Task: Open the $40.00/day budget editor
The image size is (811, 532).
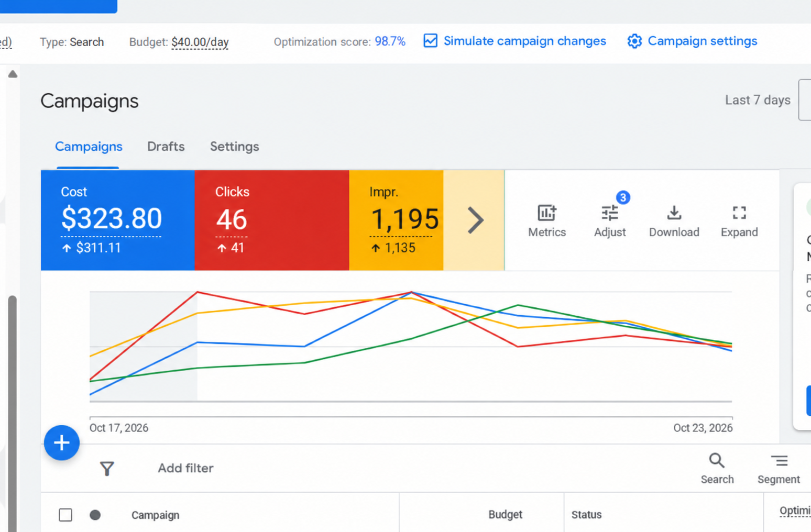Action: (200, 42)
